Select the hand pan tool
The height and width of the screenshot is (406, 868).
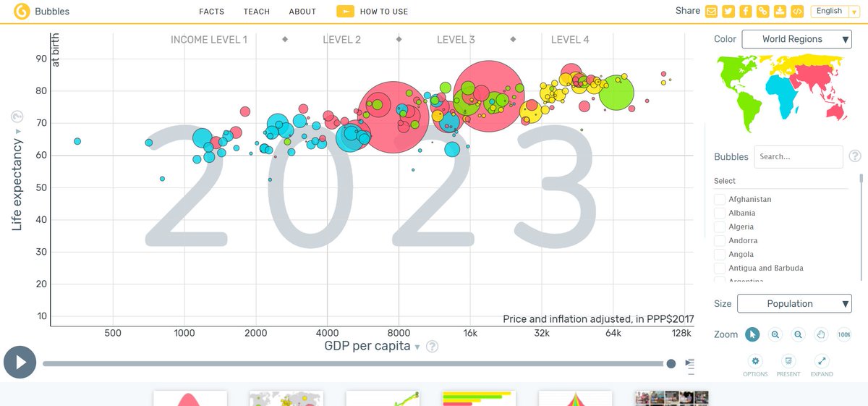[x=821, y=334]
